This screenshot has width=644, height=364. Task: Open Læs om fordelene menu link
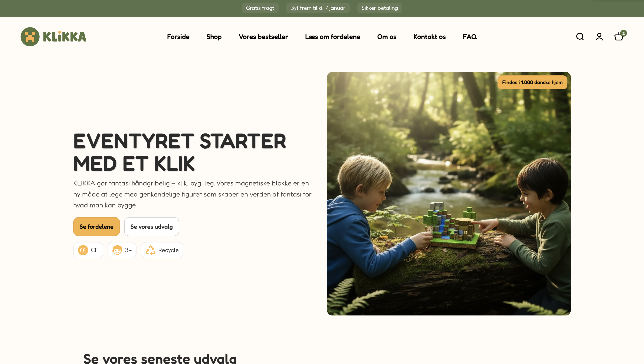point(332,37)
